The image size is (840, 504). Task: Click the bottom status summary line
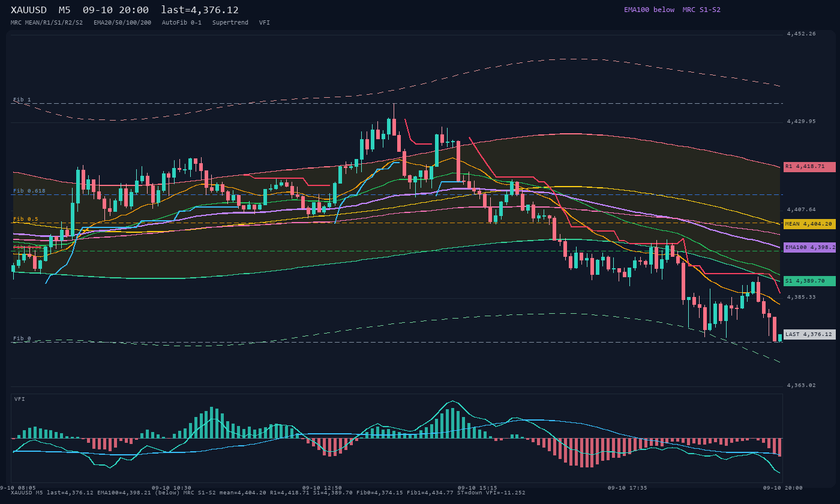pyautogui.click(x=268, y=493)
